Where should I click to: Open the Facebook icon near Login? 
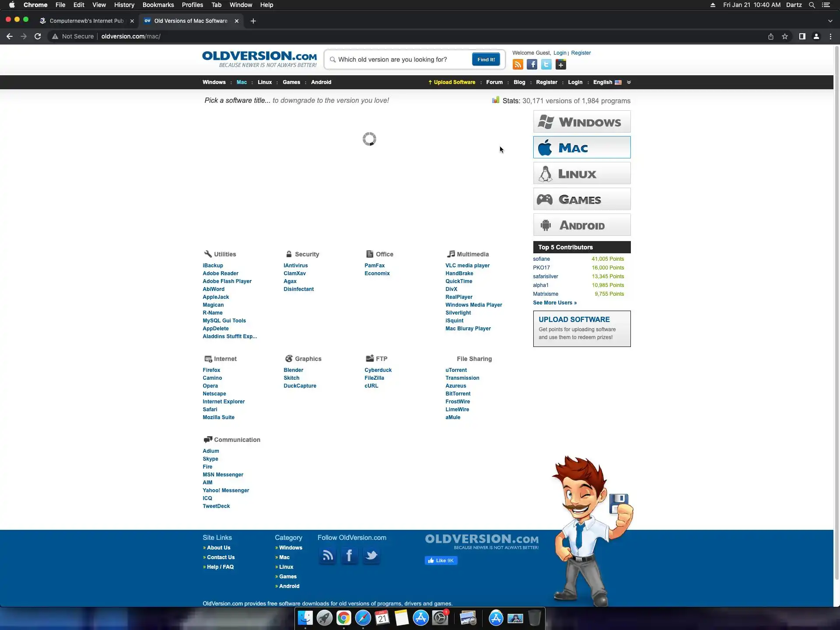[532, 65]
